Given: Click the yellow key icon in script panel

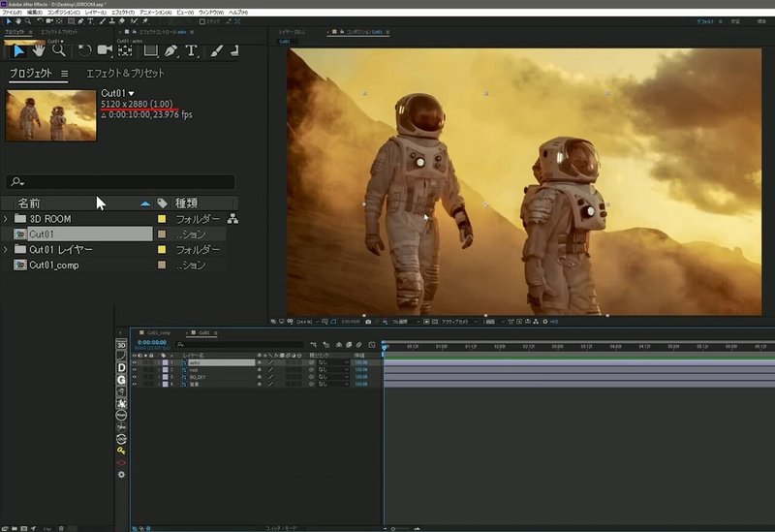Looking at the screenshot, I should click(x=121, y=451).
